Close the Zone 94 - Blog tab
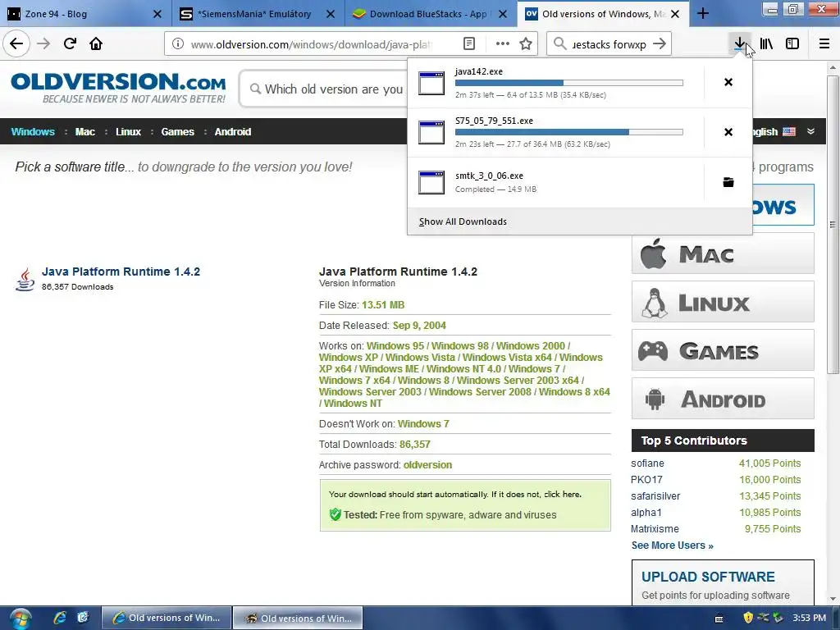Image resolution: width=840 pixels, height=630 pixels. [157, 14]
